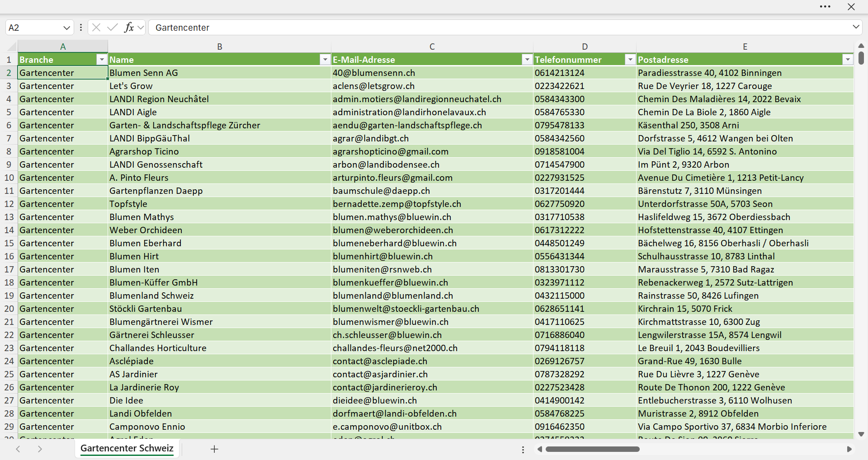Click the sheet tab bar options dots

point(523,450)
